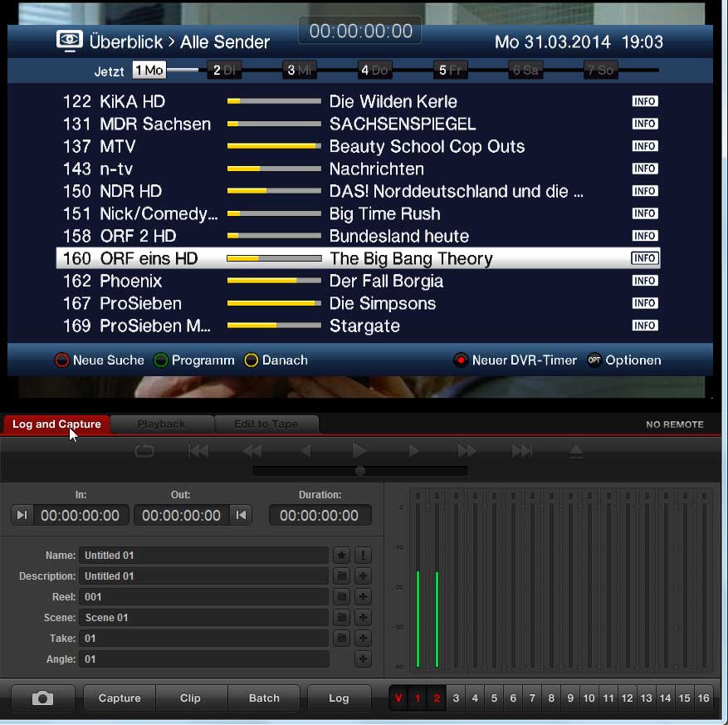This screenshot has width=728, height=725.
Task: Click the green Programm option
Action: [194, 360]
